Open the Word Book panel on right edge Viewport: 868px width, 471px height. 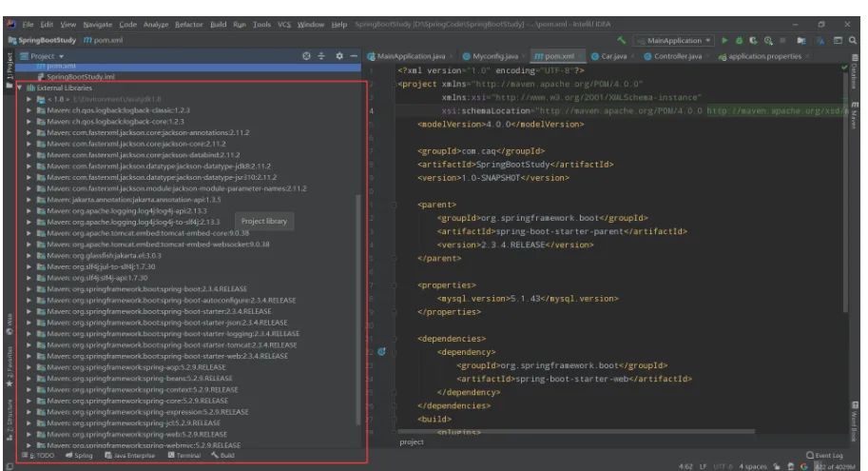pyautogui.click(x=855, y=422)
